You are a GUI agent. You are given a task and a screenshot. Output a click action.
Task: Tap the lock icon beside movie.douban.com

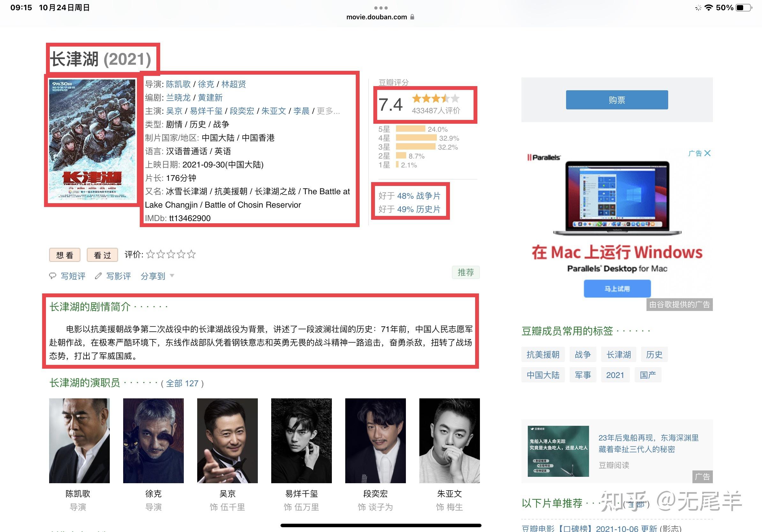point(412,17)
